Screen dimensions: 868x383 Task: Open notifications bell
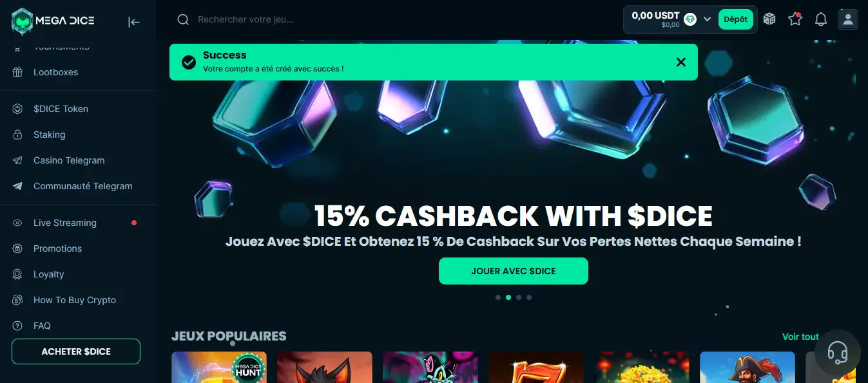click(821, 19)
